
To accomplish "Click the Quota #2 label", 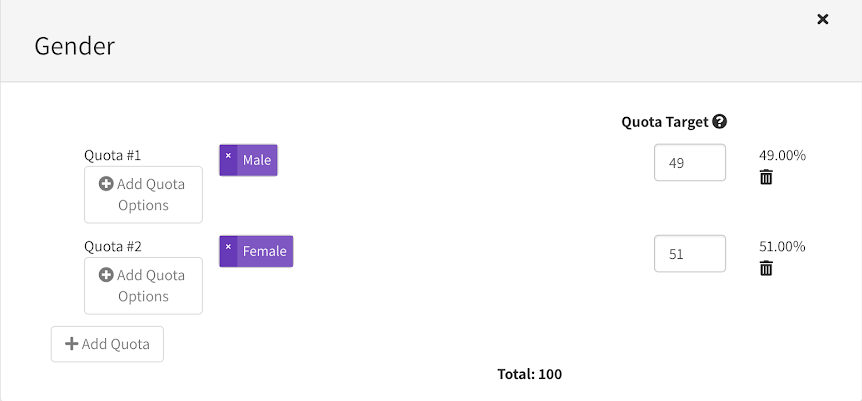I will tap(112, 246).
